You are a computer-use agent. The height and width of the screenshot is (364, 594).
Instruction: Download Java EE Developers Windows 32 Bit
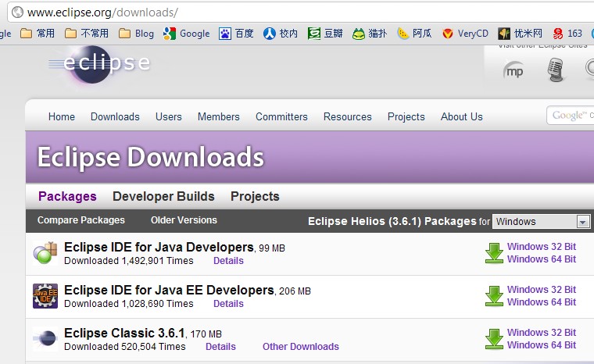click(542, 289)
